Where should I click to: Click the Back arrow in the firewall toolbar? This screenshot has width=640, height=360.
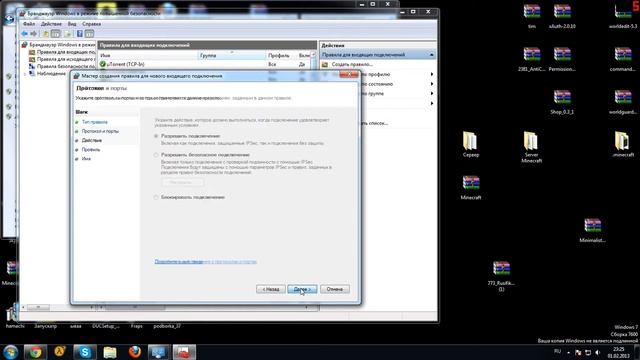pyautogui.click(x=24, y=34)
